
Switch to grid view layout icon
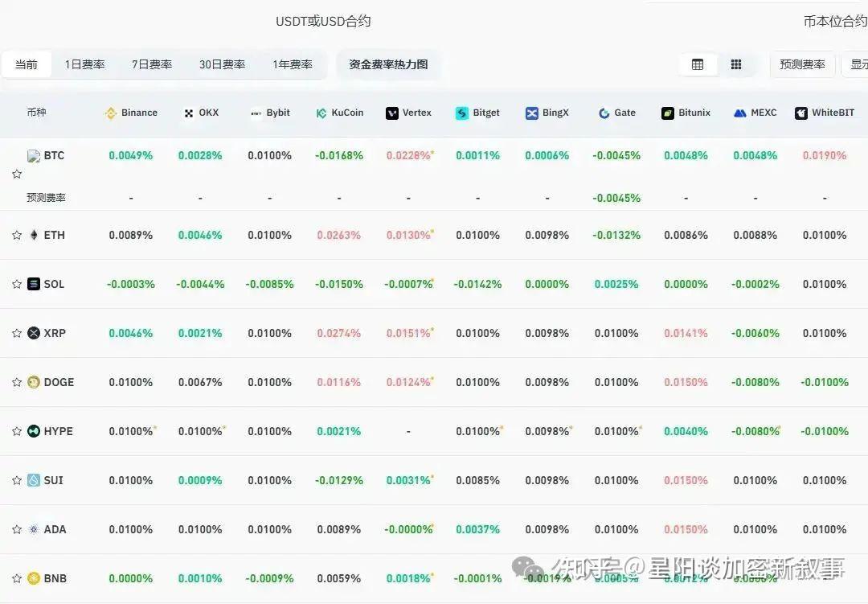click(736, 64)
